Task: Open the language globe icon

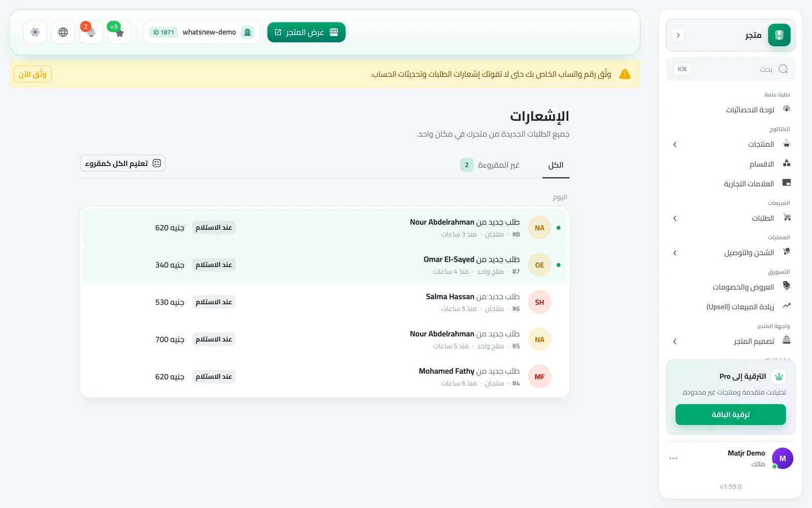Action: click(x=63, y=32)
